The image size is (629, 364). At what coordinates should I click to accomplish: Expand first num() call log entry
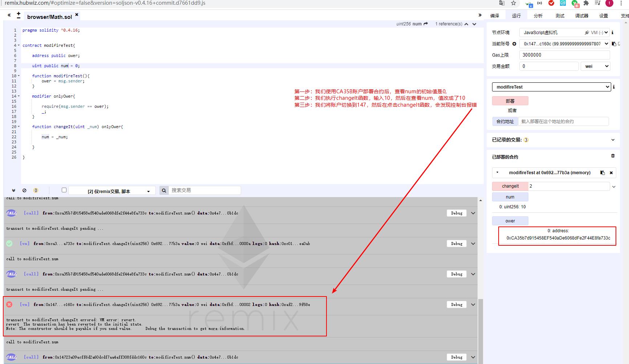[473, 213]
